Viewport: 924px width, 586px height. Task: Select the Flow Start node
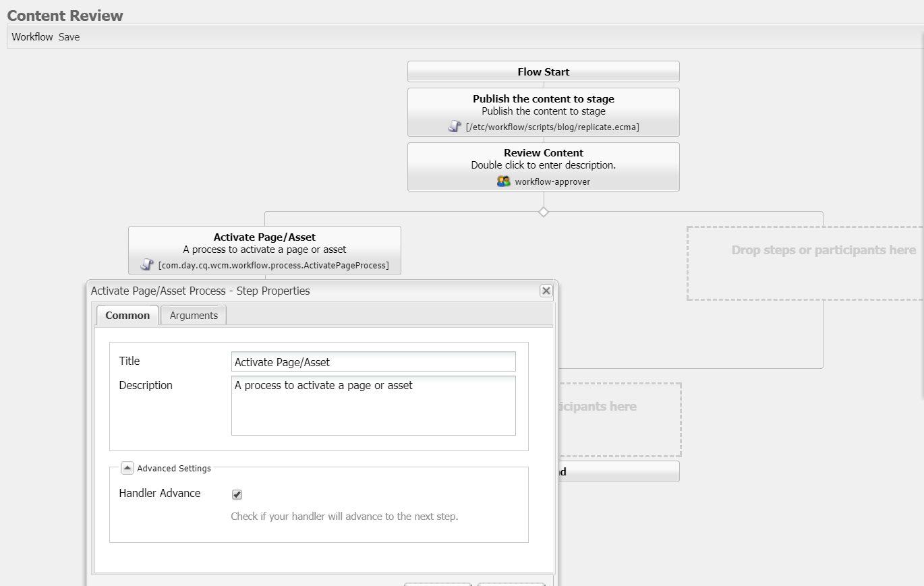pyautogui.click(x=544, y=71)
